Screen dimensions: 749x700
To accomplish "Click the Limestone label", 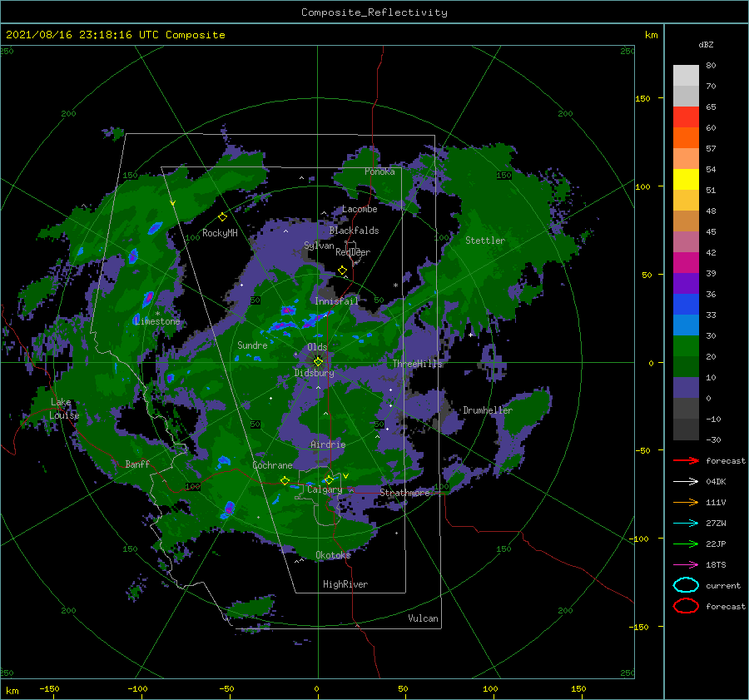I will point(157,321).
